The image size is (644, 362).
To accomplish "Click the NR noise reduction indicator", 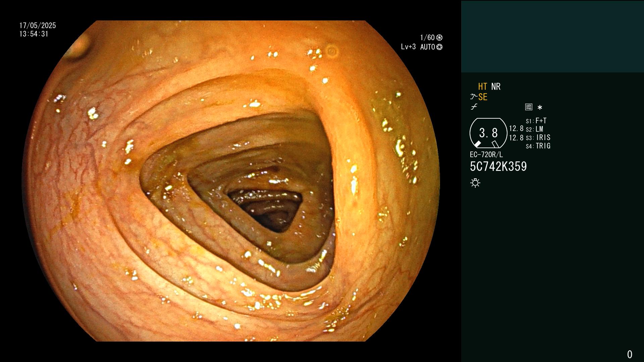I will 496,86.
